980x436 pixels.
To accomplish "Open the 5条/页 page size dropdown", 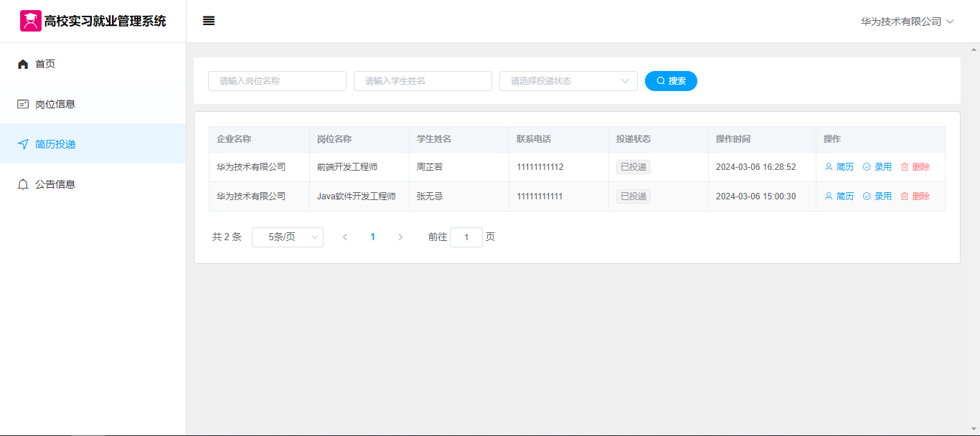I will click(287, 237).
